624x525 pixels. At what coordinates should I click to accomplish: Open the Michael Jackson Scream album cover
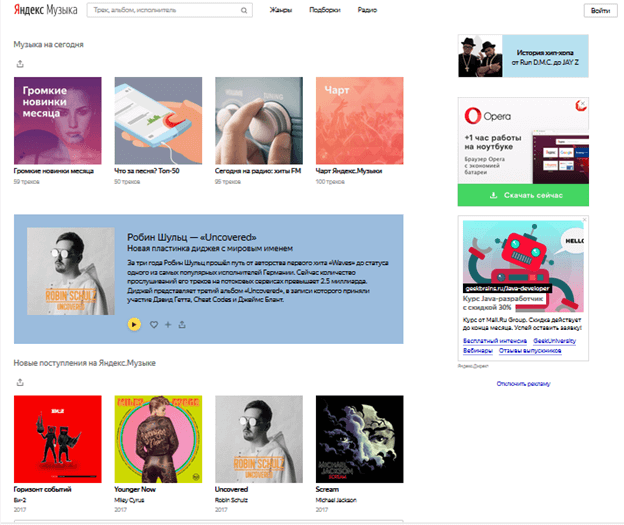coord(359,439)
